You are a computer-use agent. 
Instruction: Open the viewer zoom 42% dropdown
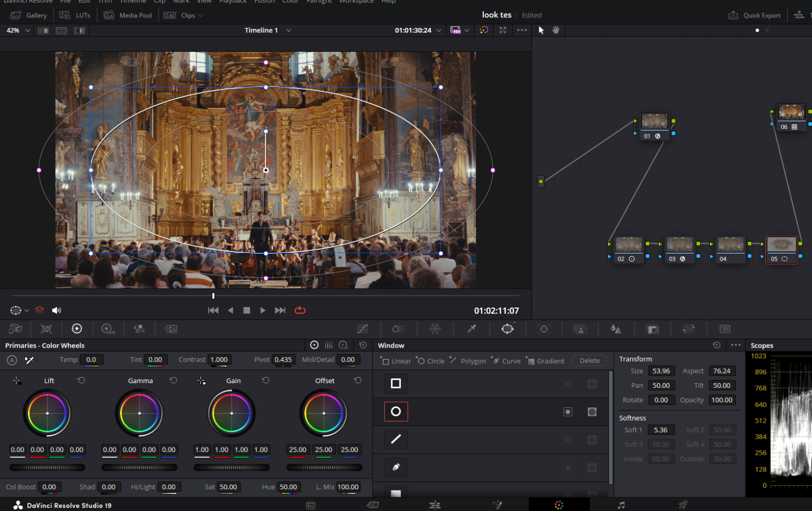18,31
